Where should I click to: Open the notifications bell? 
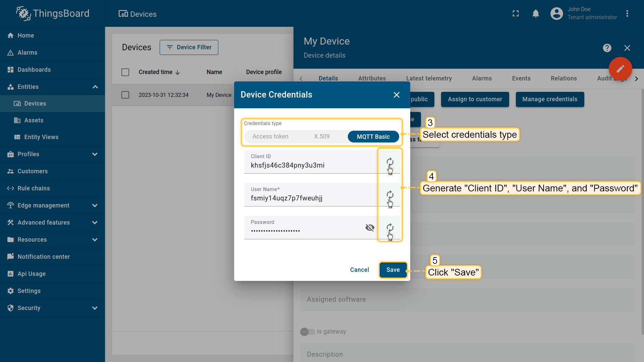pyautogui.click(x=536, y=13)
